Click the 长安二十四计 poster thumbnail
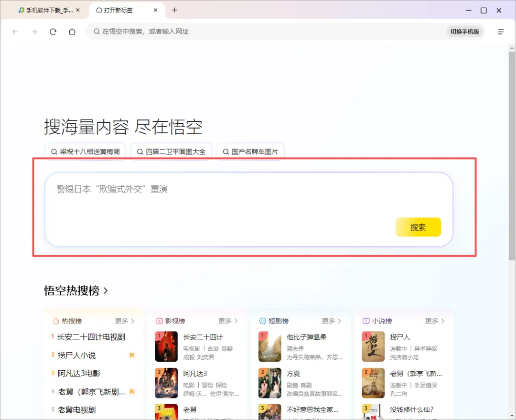 pyautogui.click(x=166, y=346)
